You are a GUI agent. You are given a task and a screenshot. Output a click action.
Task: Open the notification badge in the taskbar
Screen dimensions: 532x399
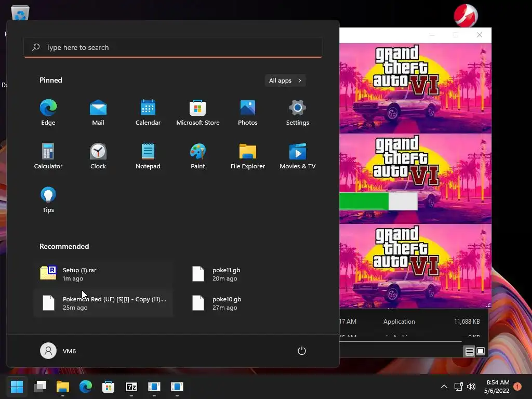pyautogui.click(x=517, y=387)
